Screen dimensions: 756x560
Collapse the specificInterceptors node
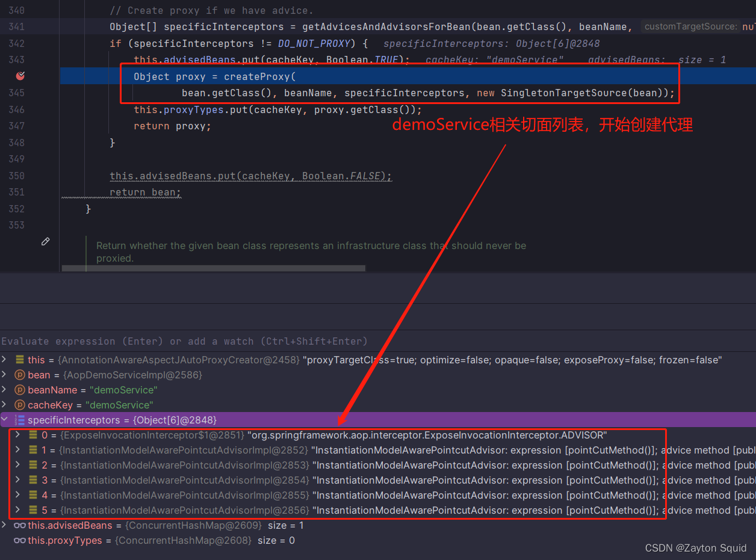4,420
